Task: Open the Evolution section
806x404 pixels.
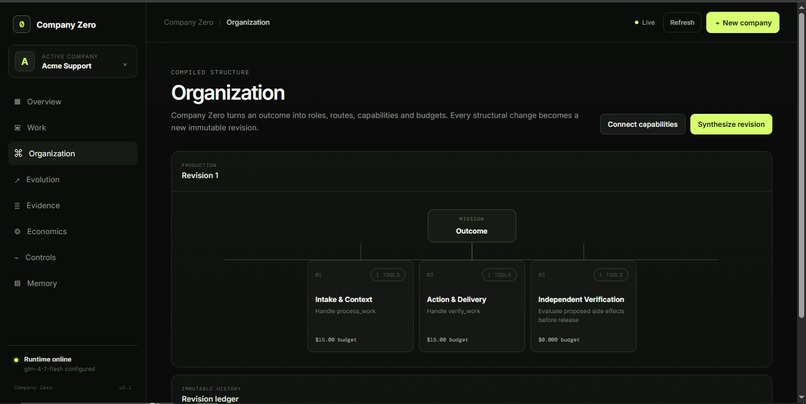Action: point(72,180)
